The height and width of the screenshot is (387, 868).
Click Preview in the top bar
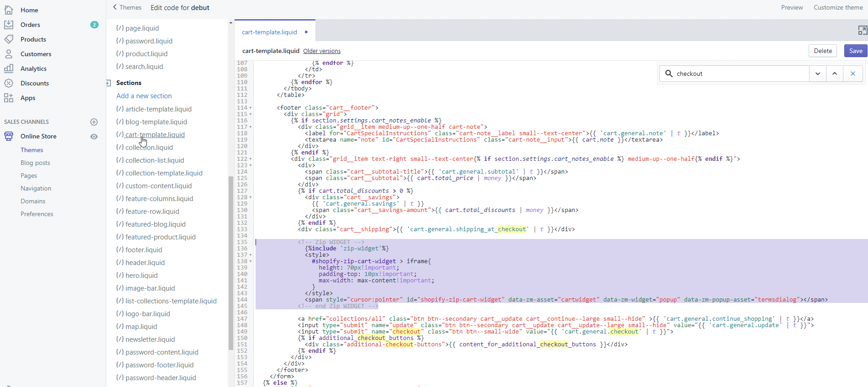(x=792, y=7)
